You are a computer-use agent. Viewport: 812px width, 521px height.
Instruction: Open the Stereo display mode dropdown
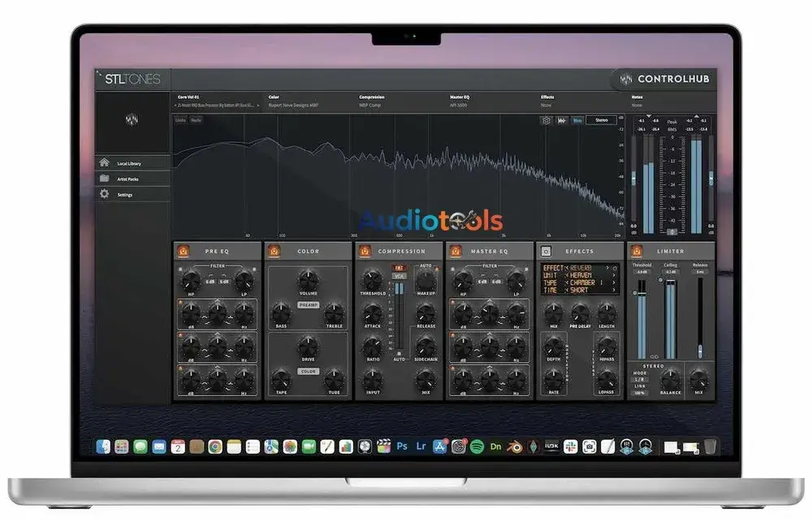click(602, 120)
